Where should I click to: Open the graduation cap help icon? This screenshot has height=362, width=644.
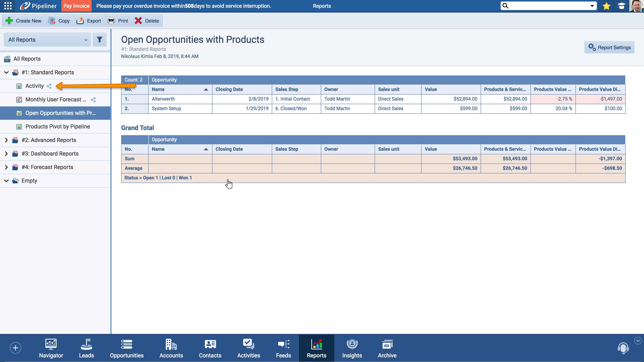[621, 6]
